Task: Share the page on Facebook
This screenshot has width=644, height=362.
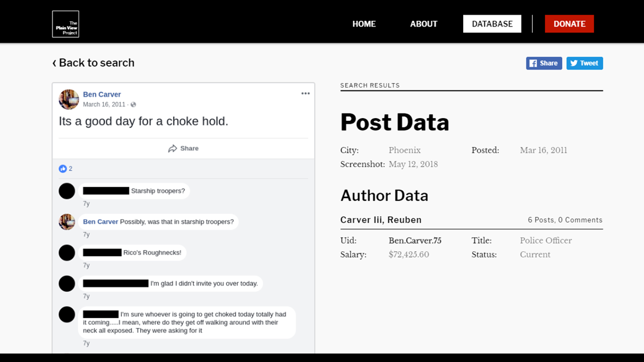Action: [543, 63]
